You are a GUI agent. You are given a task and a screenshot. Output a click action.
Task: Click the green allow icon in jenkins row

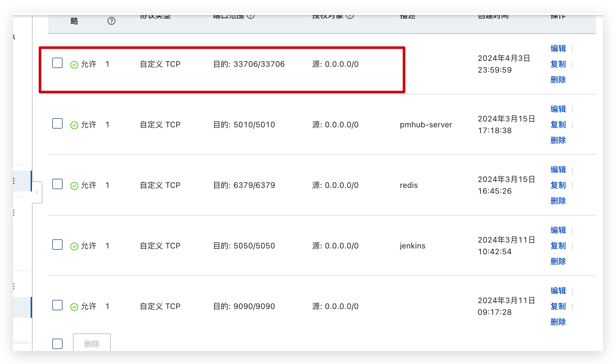pyautogui.click(x=74, y=246)
